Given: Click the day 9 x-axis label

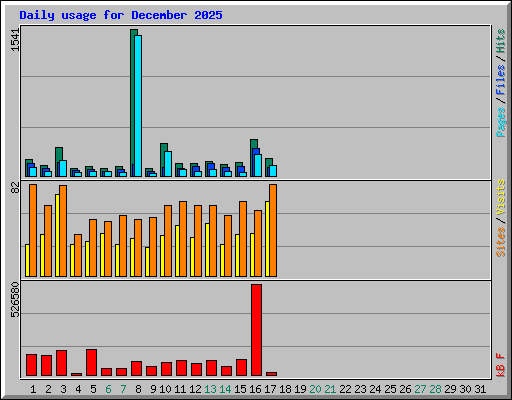Looking at the screenshot, I should (x=153, y=389).
